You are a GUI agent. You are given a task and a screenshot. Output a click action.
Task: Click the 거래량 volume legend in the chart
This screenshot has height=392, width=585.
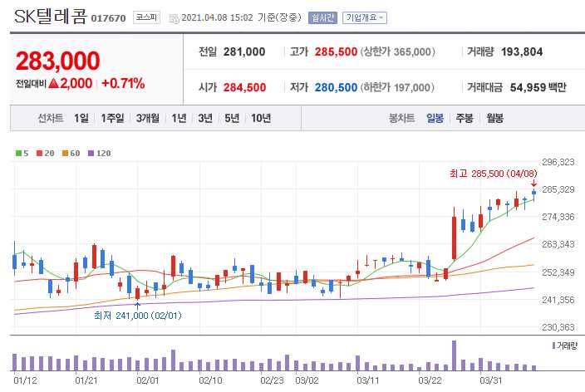[x=565, y=345]
